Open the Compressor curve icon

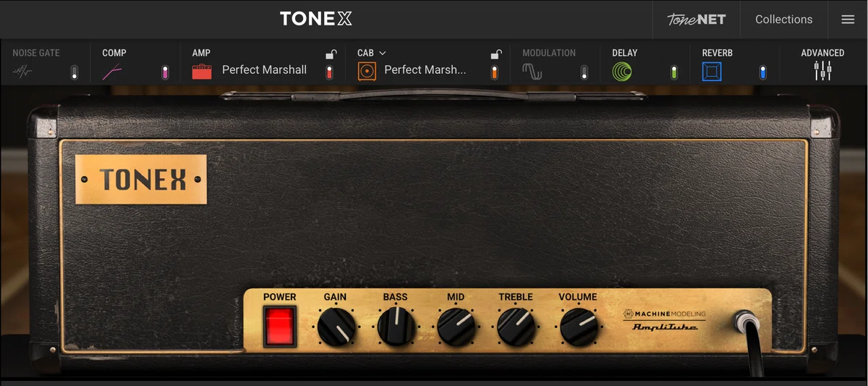tap(112, 72)
